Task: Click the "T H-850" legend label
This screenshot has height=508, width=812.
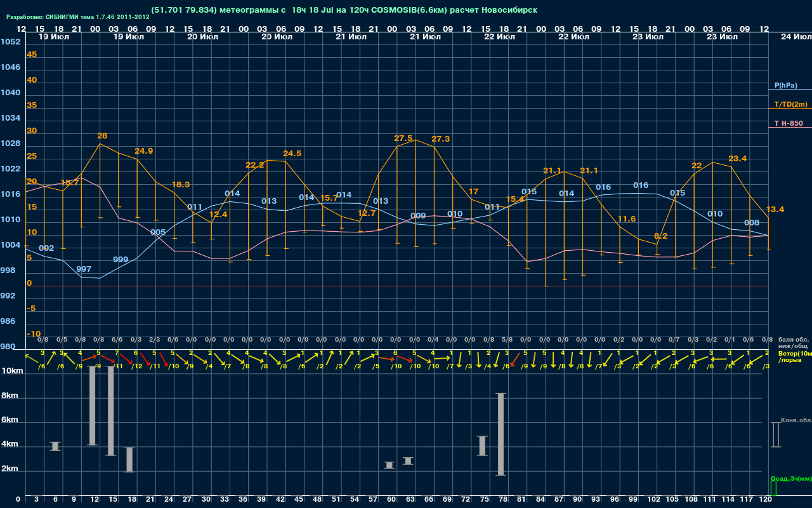Action: pyautogui.click(x=789, y=123)
